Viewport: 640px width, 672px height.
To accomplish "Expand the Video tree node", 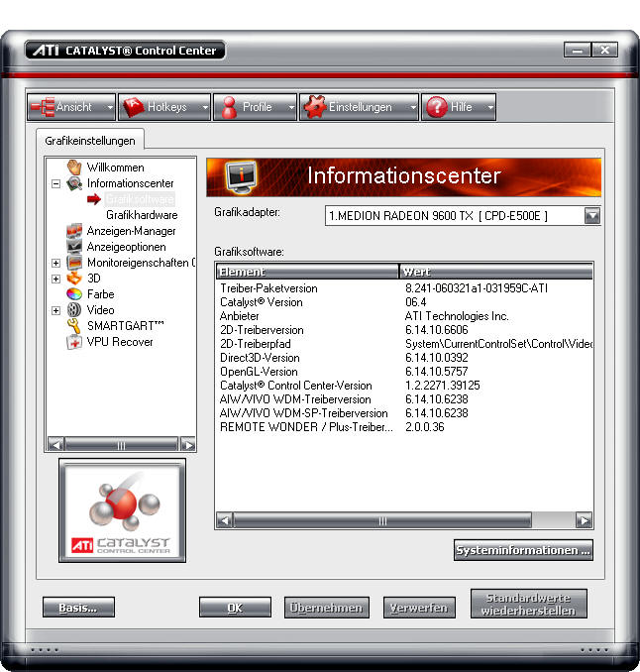I will point(55,310).
